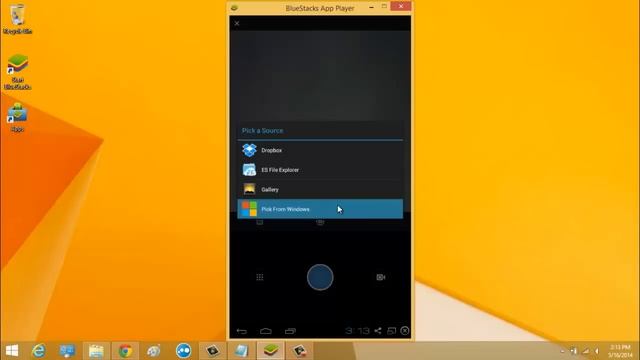640x360 pixels.
Task: Minimize the BlueStacks App Player window
Action: [371, 7]
